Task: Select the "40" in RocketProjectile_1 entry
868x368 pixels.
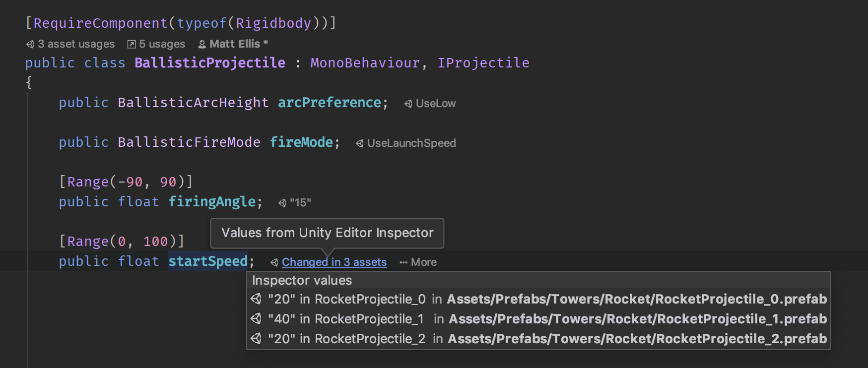Action: [x=538, y=319]
